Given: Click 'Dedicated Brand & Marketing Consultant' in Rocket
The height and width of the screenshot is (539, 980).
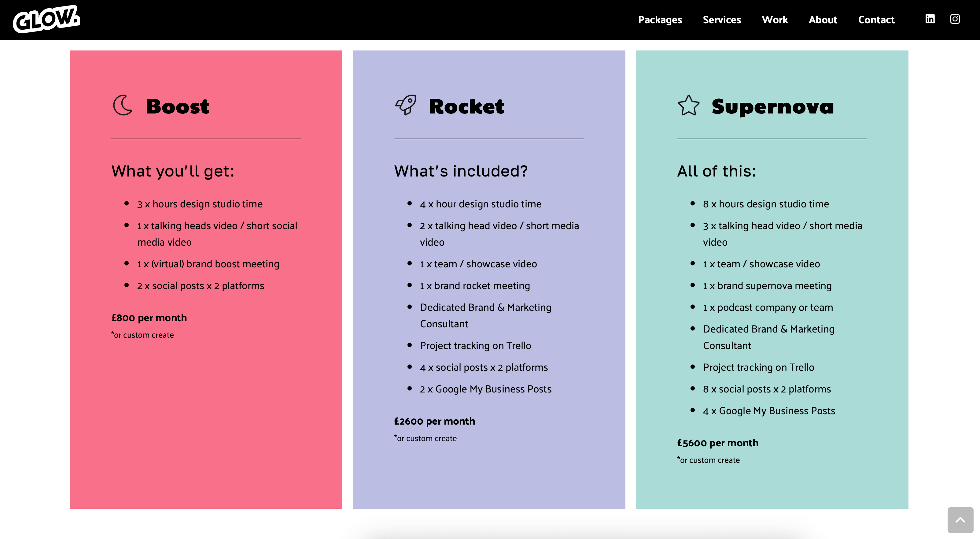Looking at the screenshot, I should coord(485,316).
